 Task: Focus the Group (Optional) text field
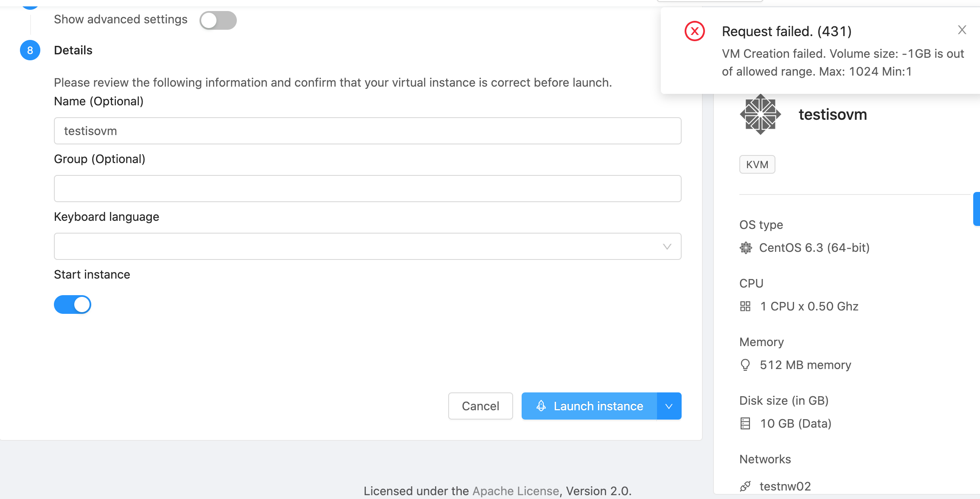tap(368, 189)
